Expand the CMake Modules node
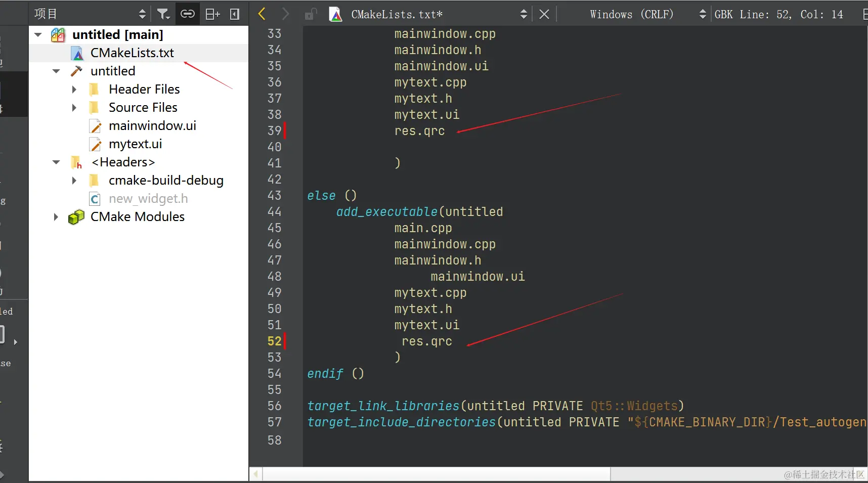Image resolution: width=868 pixels, height=483 pixels. tap(56, 217)
